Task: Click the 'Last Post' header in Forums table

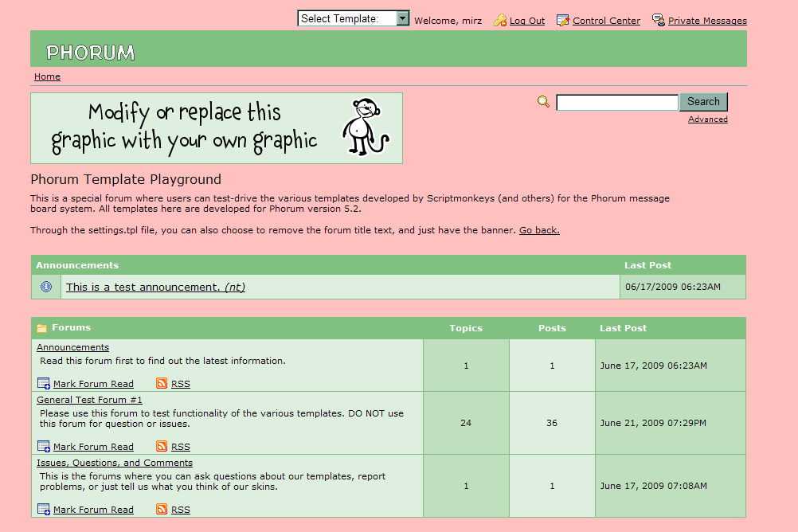Action: point(623,328)
